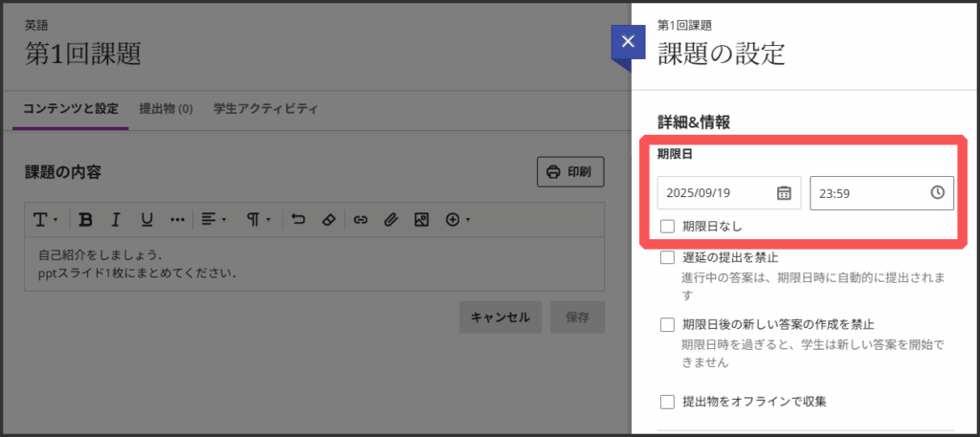Check the 遅延の提出を禁止 option
Viewport: 980px width, 437px height.
coord(668,257)
